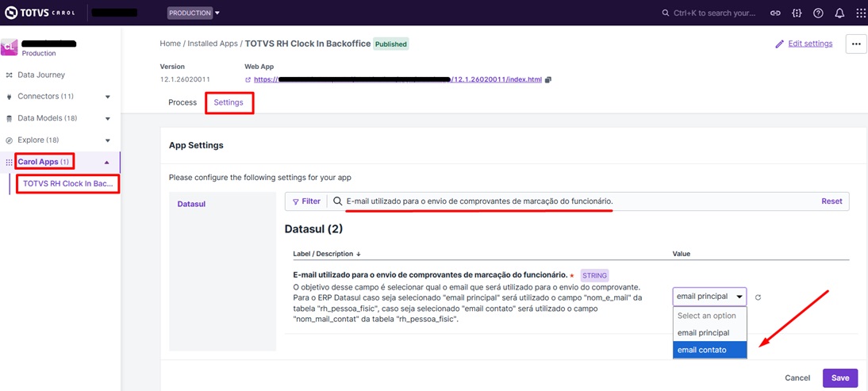
Task: Choose 'email principal' in dropdown list
Action: pyautogui.click(x=709, y=333)
